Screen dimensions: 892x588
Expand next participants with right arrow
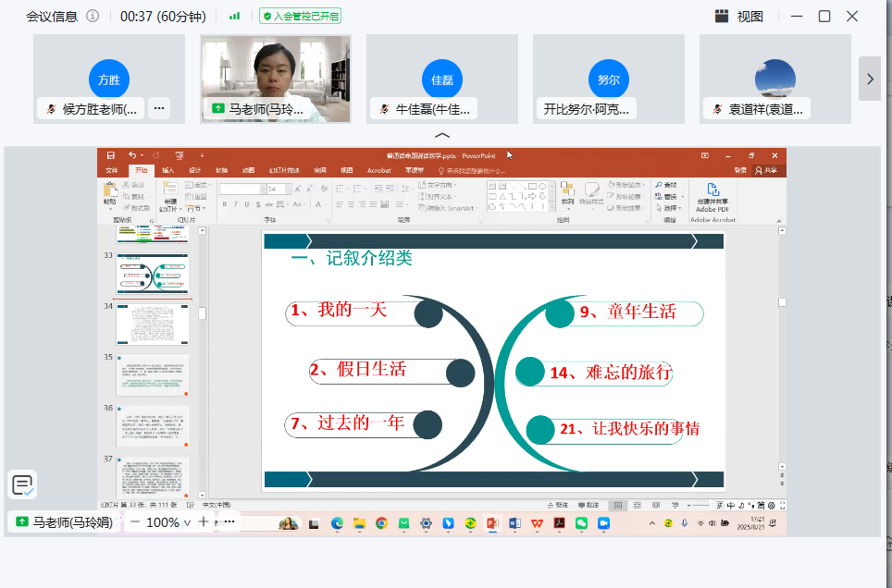tap(869, 80)
